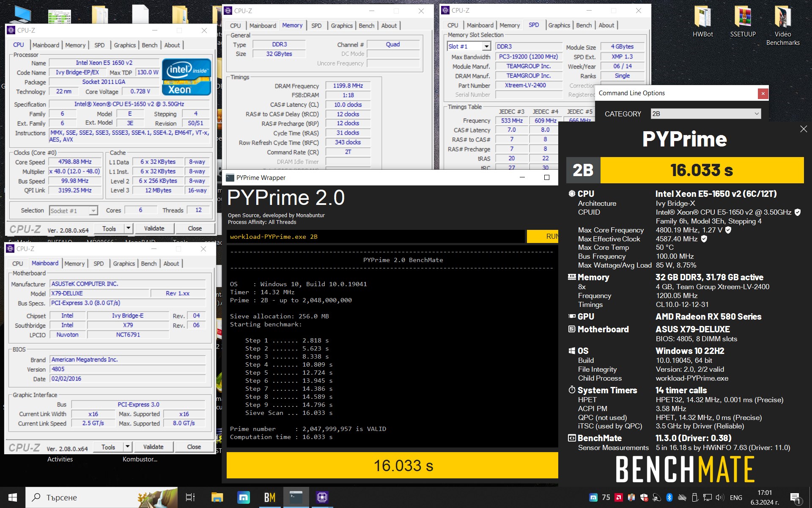The image size is (812, 508).
Task: Click the X79-DELUXE model field
Action: pyautogui.click(x=100, y=293)
